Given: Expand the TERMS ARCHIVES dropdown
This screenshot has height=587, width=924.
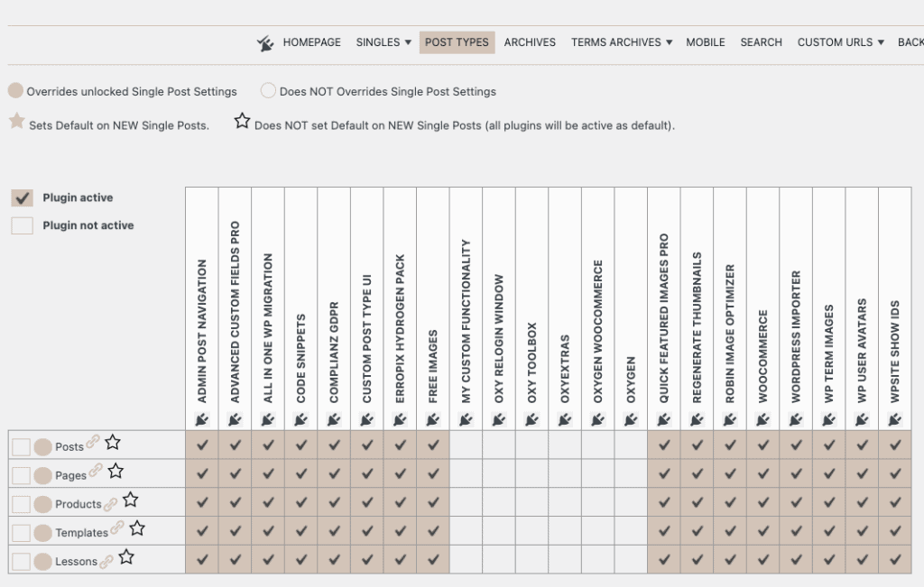Looking at the screenshot, I should (621, 41).
